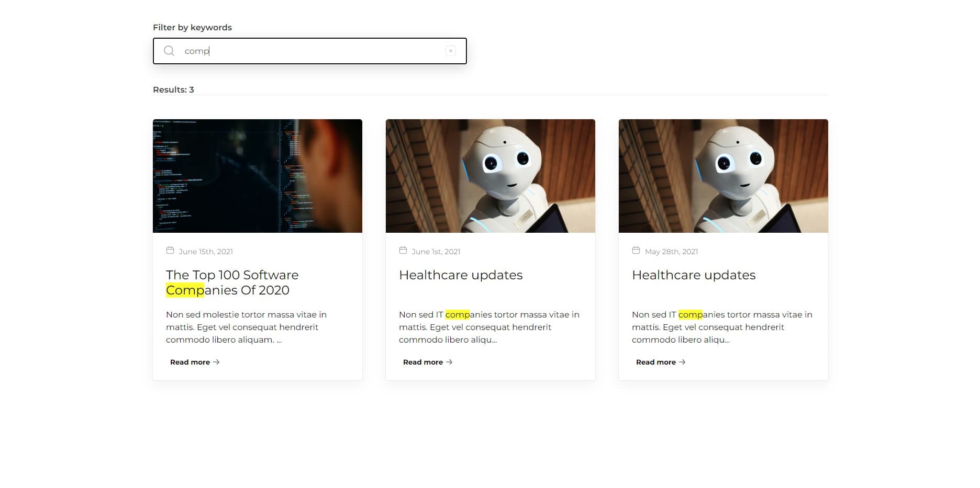Viewport: 980px width, 488px height.
Task: Click Read more text on the June 1st article
Action: [x=422, y=362]
